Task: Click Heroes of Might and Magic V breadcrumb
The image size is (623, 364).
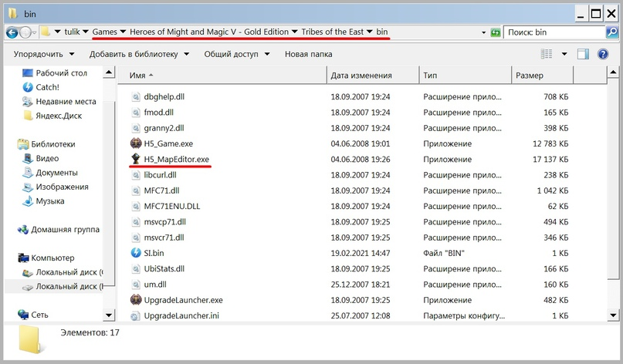Action: 209,32
